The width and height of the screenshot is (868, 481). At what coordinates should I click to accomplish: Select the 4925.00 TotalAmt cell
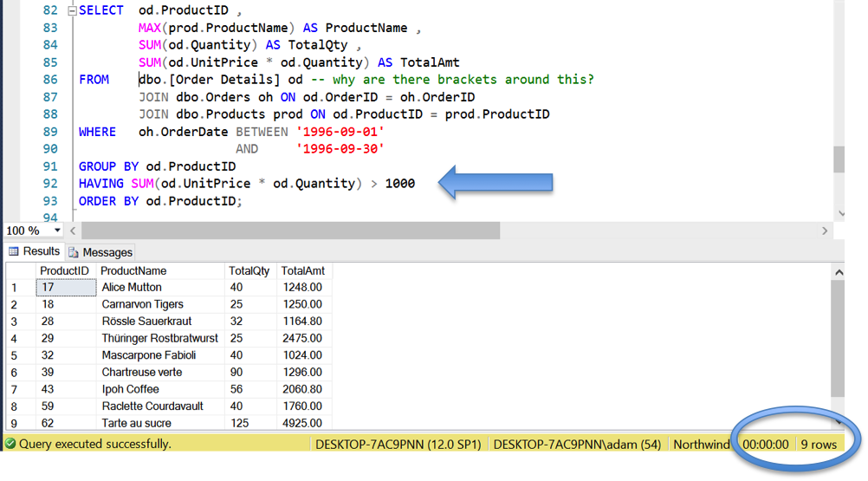pos(303,423)
